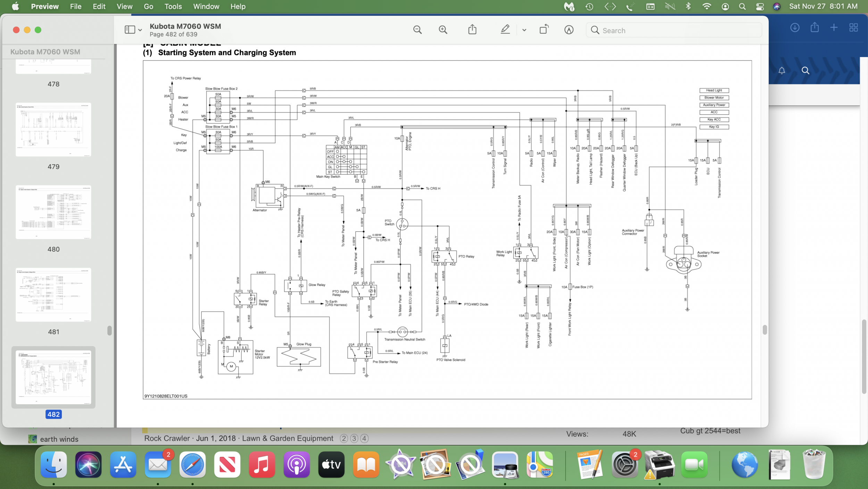Select page 480 thumbnail
This screenshot has height=489, width=868.
[53, 212]
